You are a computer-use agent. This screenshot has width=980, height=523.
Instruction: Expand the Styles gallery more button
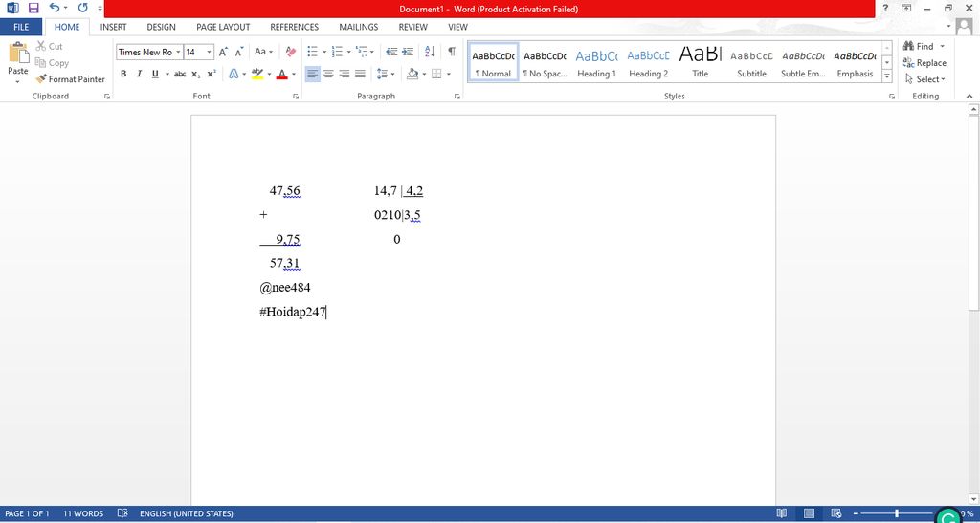tap(887, 76)
